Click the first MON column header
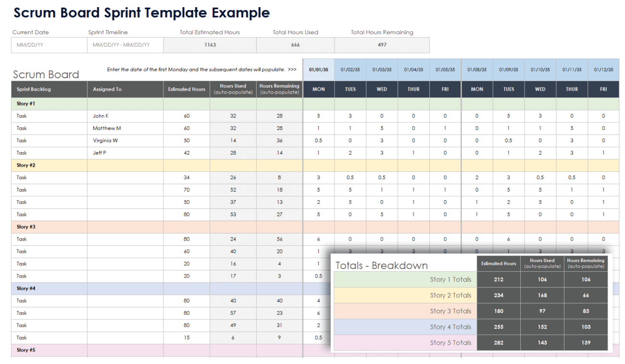The image size is (625, 364). tap(318, 89)
